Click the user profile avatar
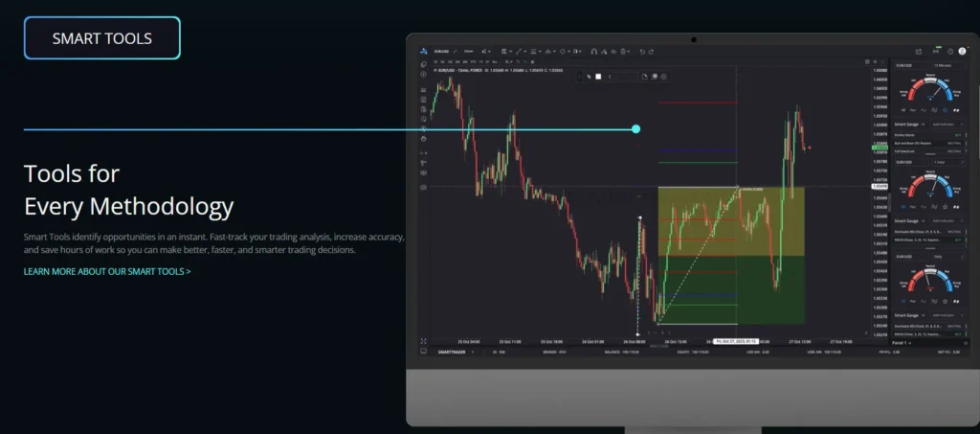 (962, 52)
